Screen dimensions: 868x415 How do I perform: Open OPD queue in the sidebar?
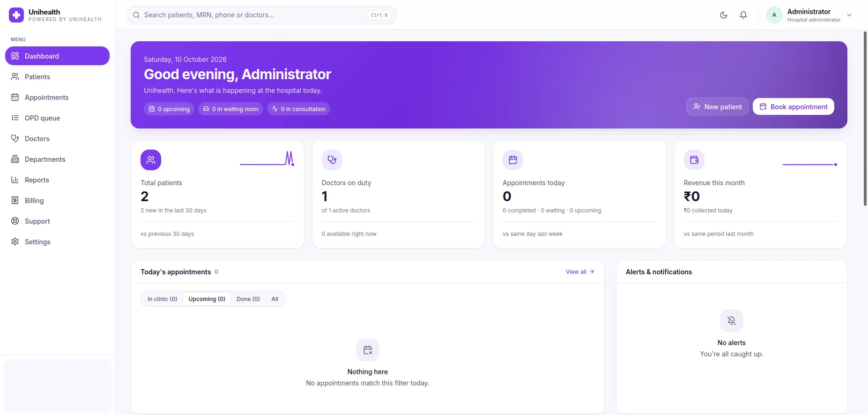[x=57, y=118]
